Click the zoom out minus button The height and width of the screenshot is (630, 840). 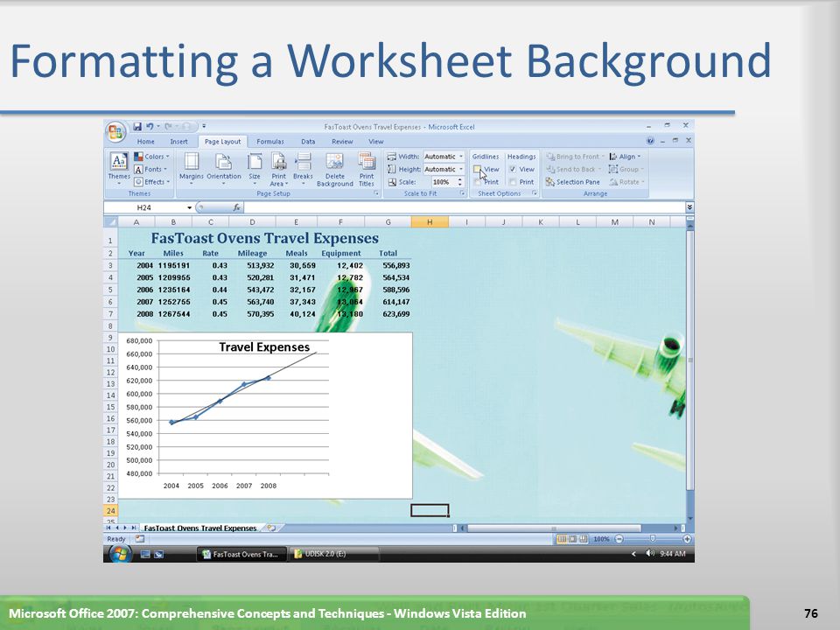pyautogui.click(x=619, y=539)
